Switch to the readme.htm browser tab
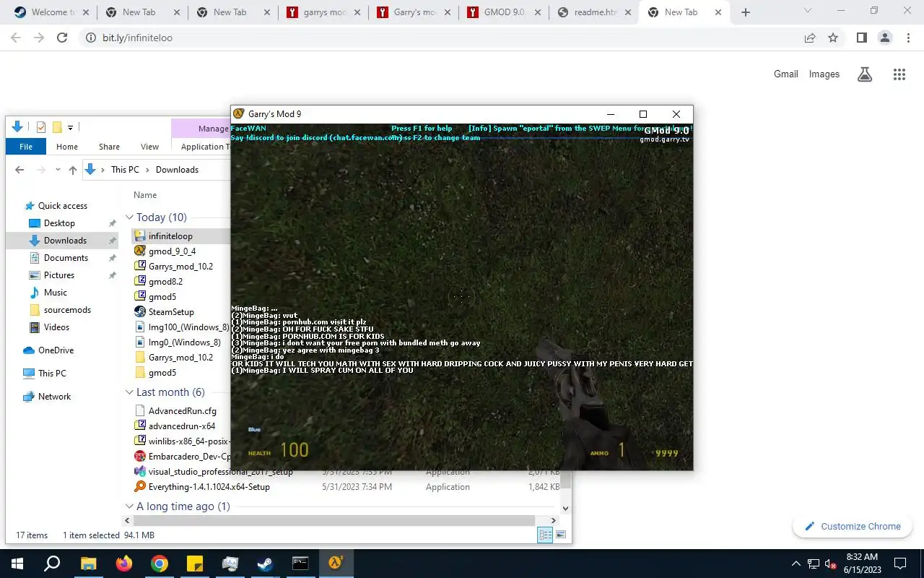924x578 pixels. coord(593,12)
